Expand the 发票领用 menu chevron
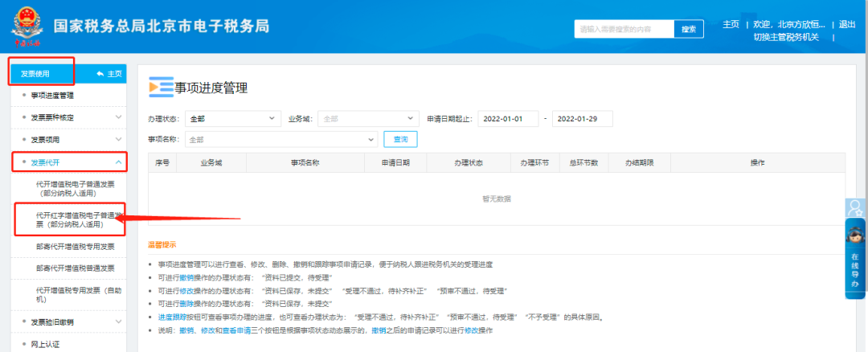The width and height of the screenshot is (868, 352). (x=118, y=139)
